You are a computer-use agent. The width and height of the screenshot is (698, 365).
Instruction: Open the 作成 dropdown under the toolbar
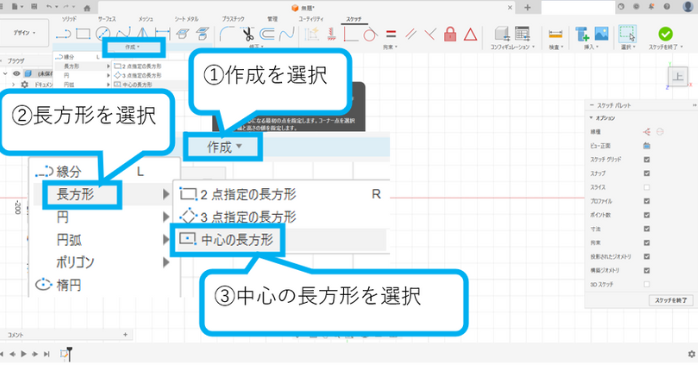tap(132, 47)
